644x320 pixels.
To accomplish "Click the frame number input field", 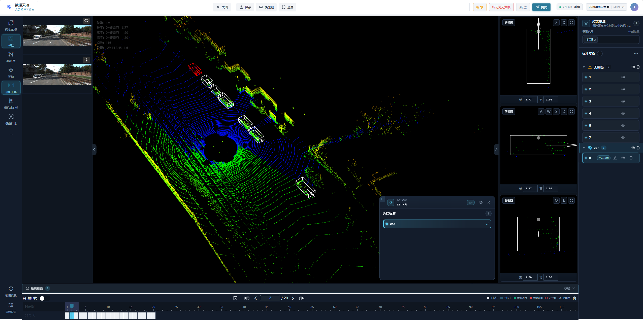I will click(x=270, y=298).
